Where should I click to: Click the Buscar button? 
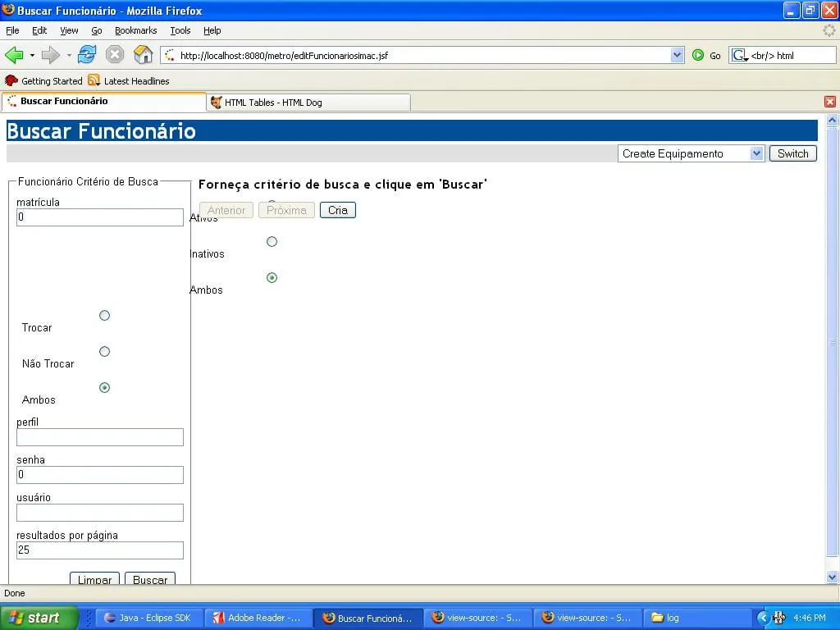pos(150,578)
